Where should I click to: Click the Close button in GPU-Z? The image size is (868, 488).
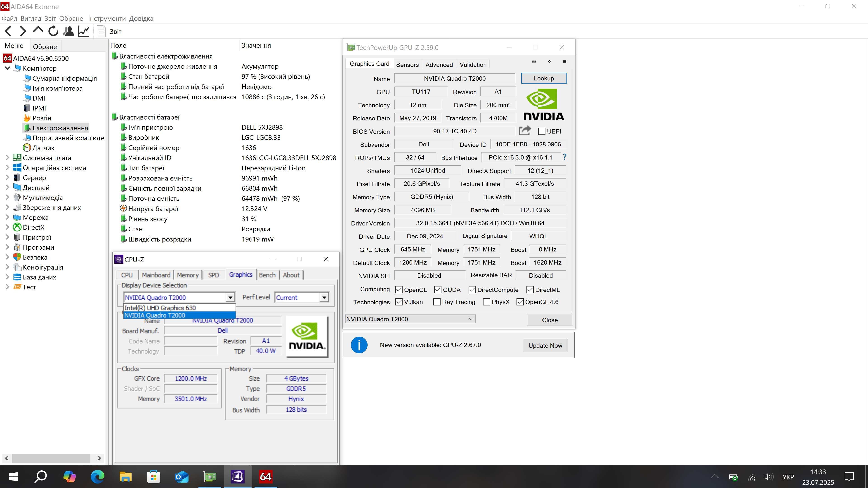pyautogui.click(x=550, y=320)
